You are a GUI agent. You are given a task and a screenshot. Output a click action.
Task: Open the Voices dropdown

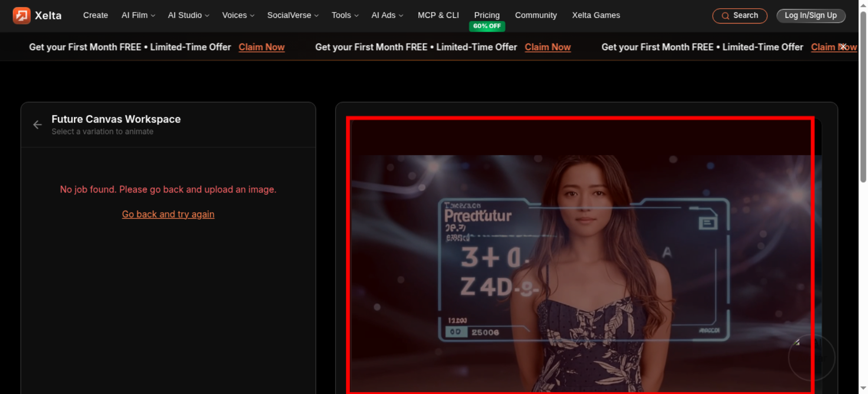coord(238,15)
